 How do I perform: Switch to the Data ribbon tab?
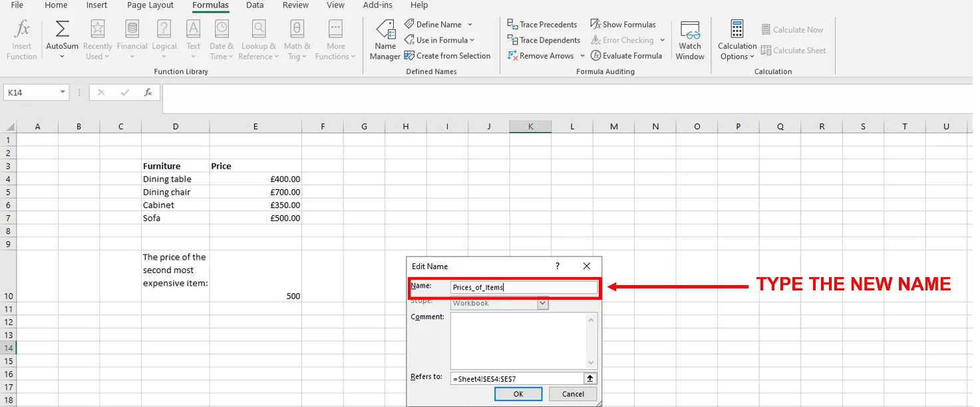[255, 5]
